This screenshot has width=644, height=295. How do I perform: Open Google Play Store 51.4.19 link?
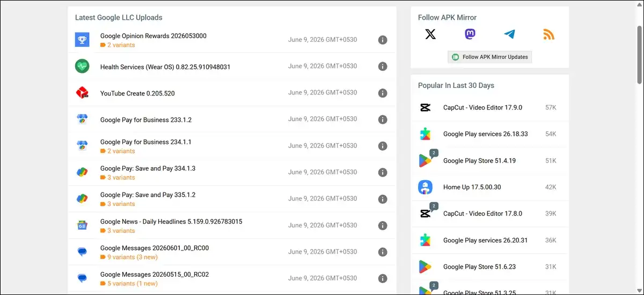click(479, 161)
